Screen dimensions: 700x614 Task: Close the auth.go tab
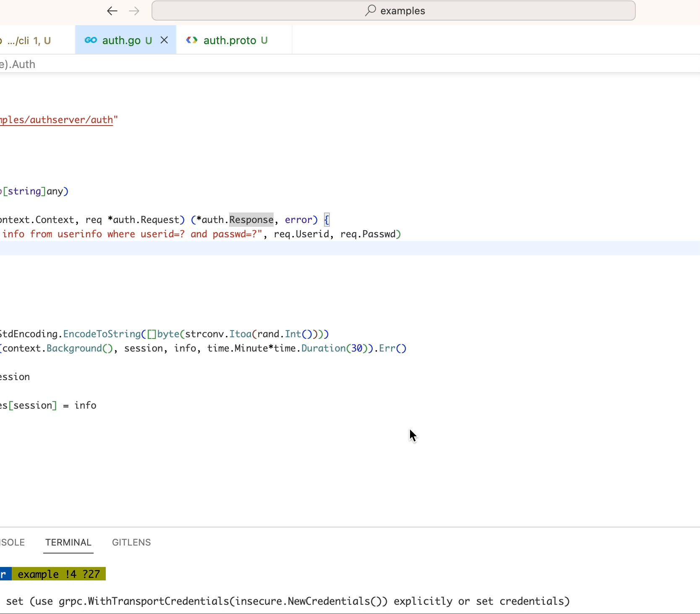[164, 40]
